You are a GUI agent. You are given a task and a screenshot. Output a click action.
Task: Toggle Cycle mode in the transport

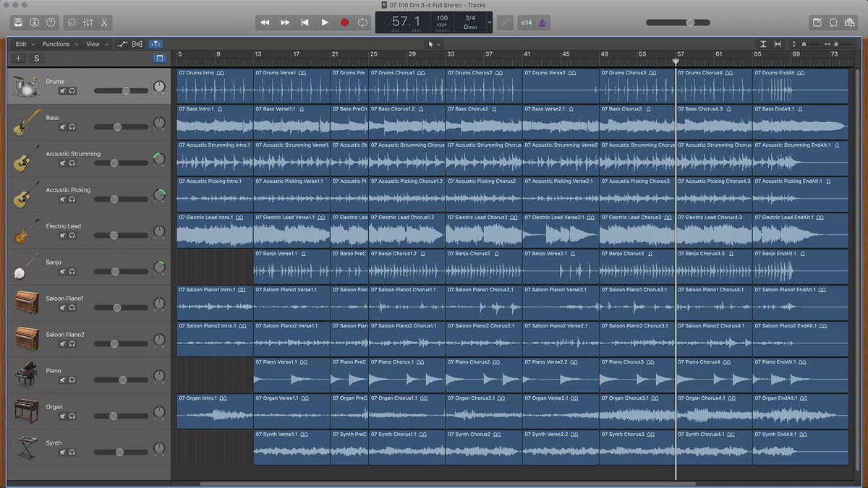point(362,22)
